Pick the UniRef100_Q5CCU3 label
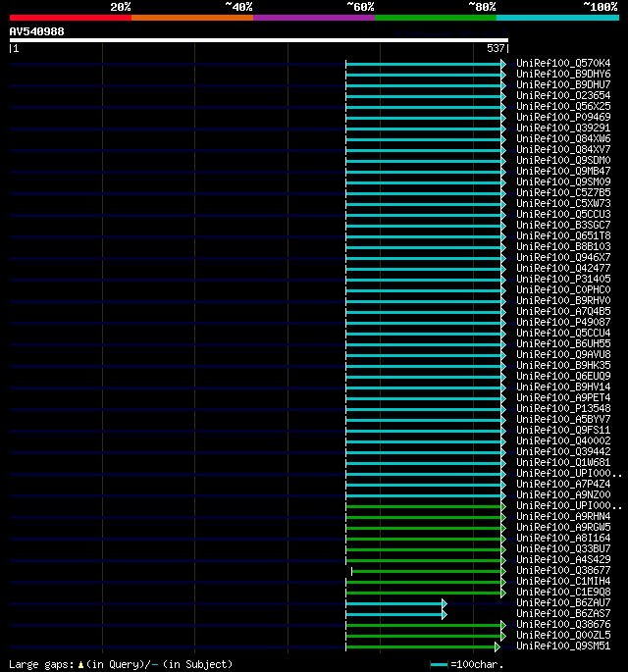 (x=563, y=214)
